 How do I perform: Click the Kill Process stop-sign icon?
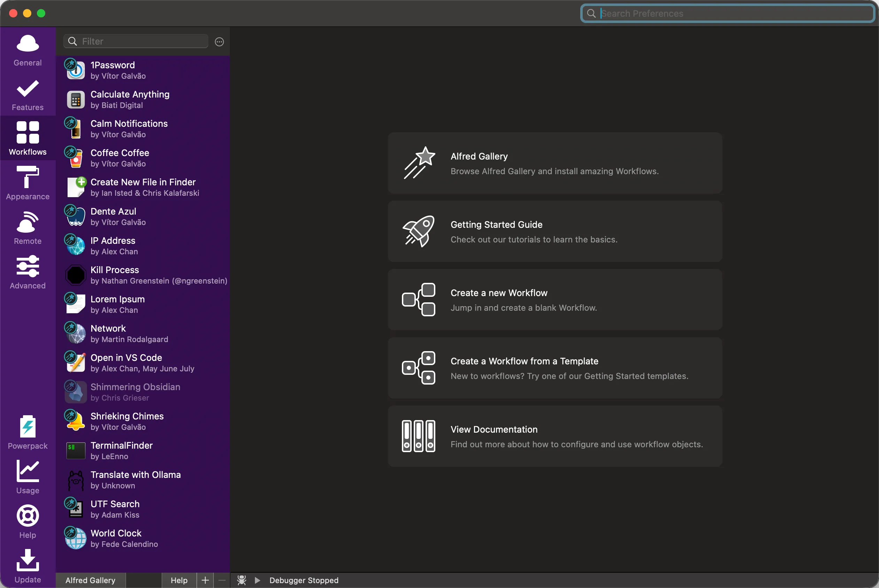[76, 275]
